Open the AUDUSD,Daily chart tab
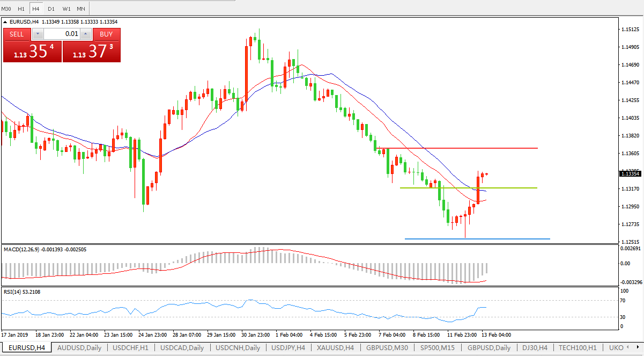This screenshot has width=644, height=356. 79,347
